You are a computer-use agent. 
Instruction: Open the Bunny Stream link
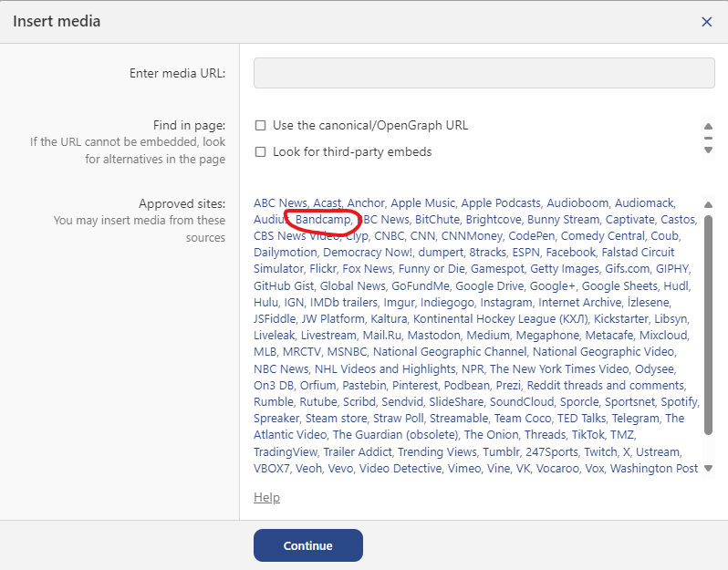click(563, 219)
